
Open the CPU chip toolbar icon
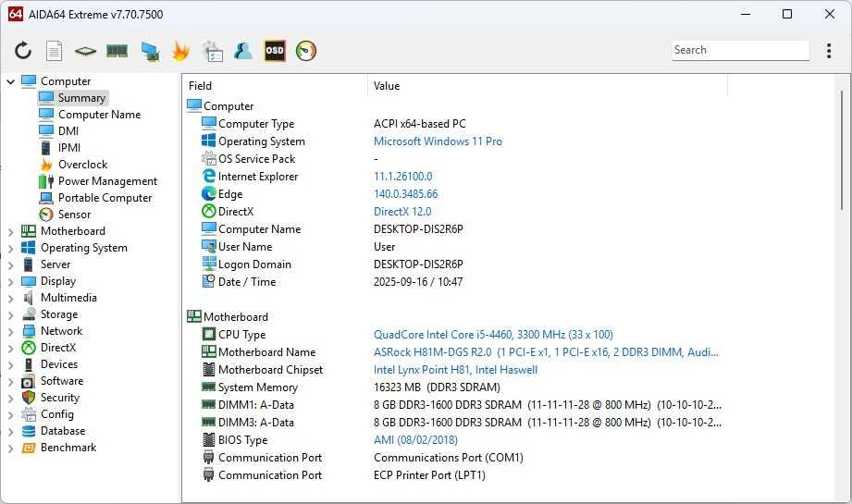[x=85, y=51]
